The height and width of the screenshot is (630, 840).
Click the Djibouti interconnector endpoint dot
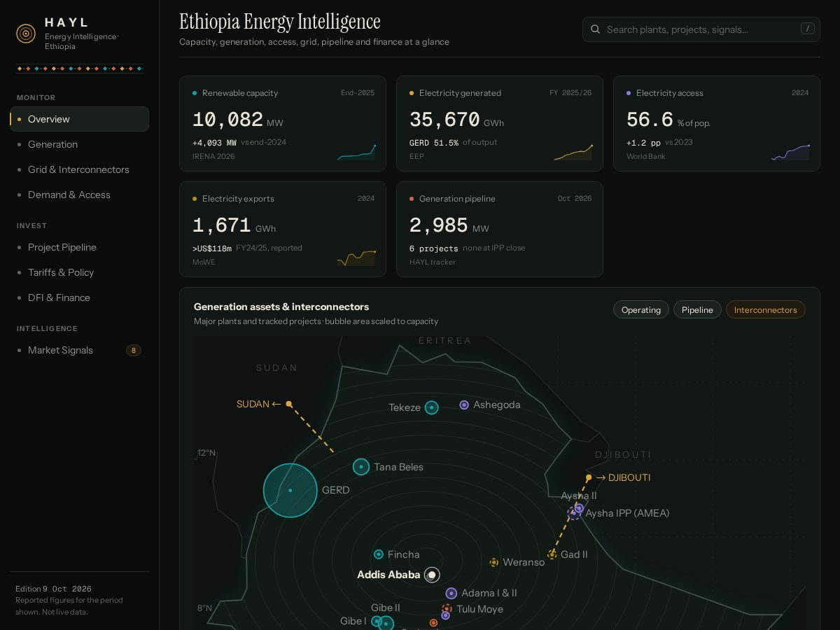tap(589, 477)
